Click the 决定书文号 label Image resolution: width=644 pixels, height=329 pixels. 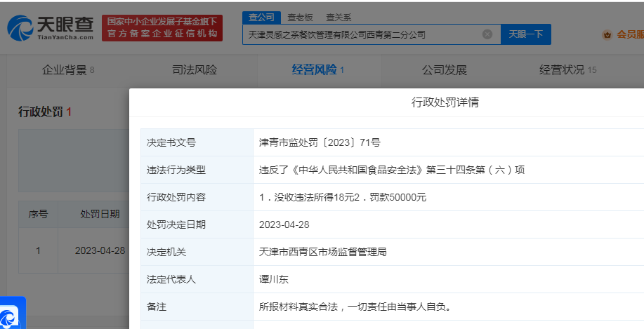pos(171,143)
